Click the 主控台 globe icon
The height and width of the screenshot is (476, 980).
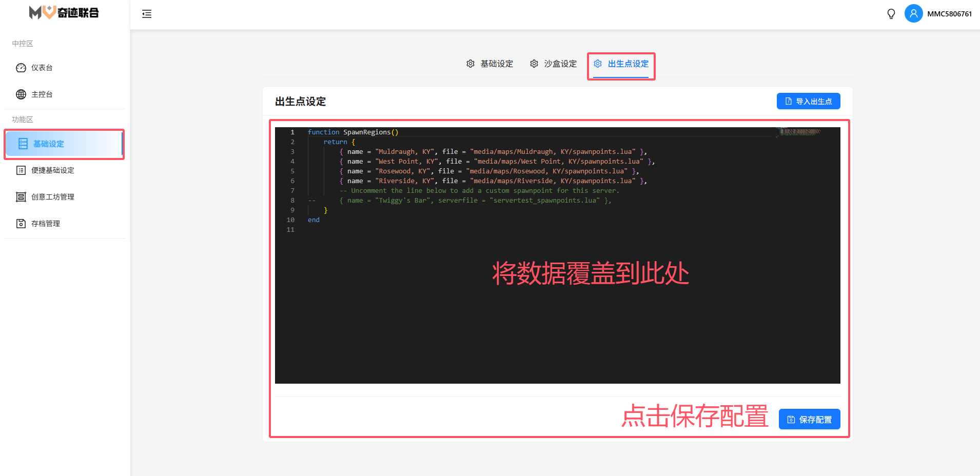tap(21, 94)
